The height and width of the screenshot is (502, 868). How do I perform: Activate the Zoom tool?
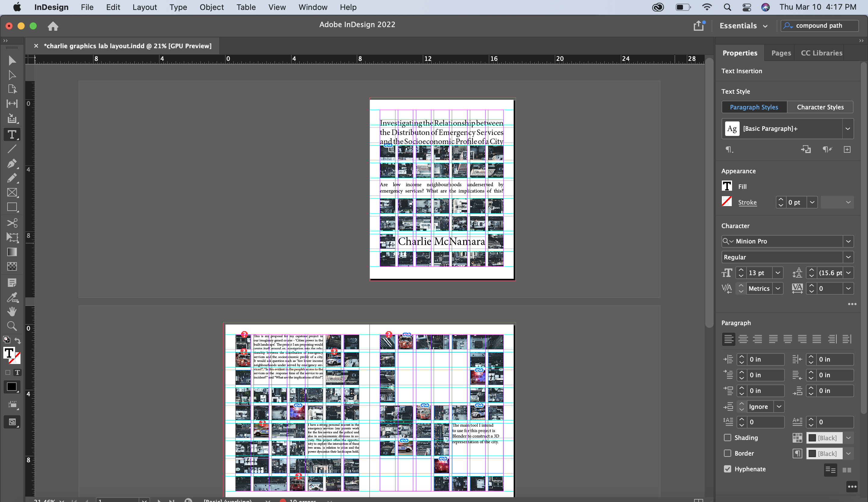pyautogui.click(x=12, y=326)
